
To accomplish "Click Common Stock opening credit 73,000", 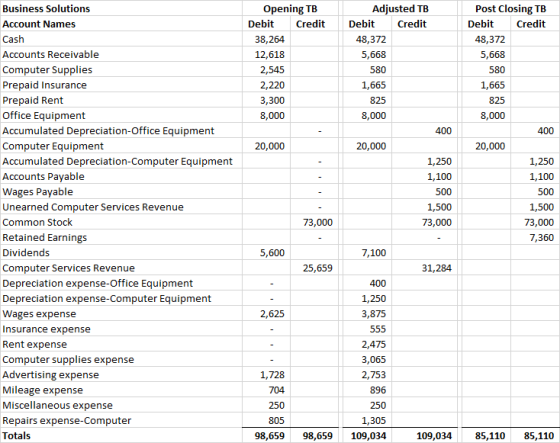I will [318, 222].
